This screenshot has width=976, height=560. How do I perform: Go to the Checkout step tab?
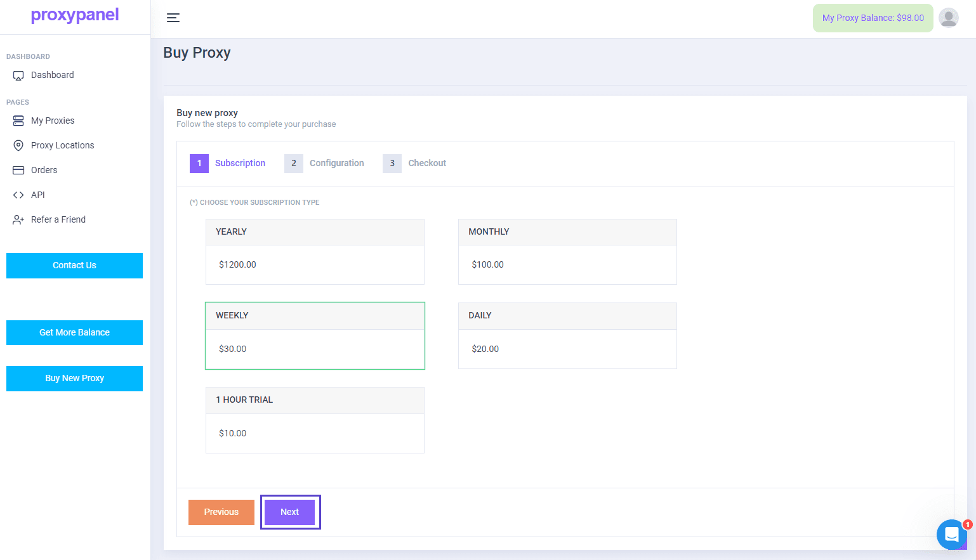414,164
